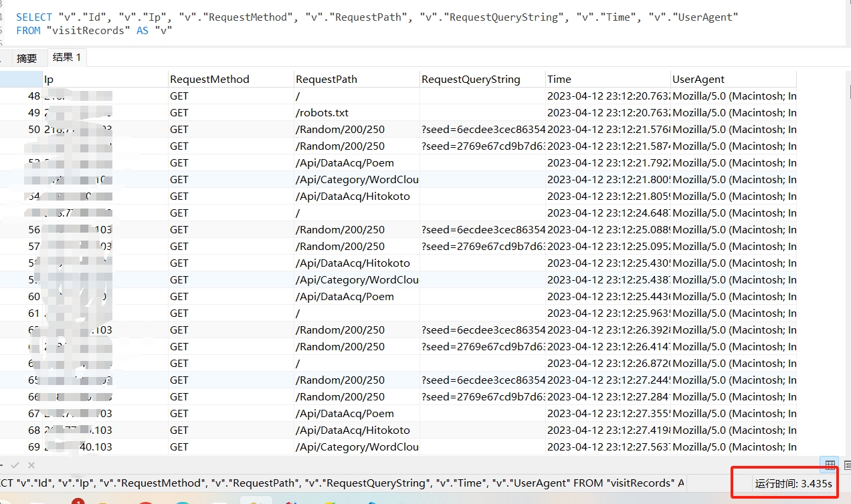
Task: Click the FROM "visitRecords" line in editor
Action: tap(94, 31)
